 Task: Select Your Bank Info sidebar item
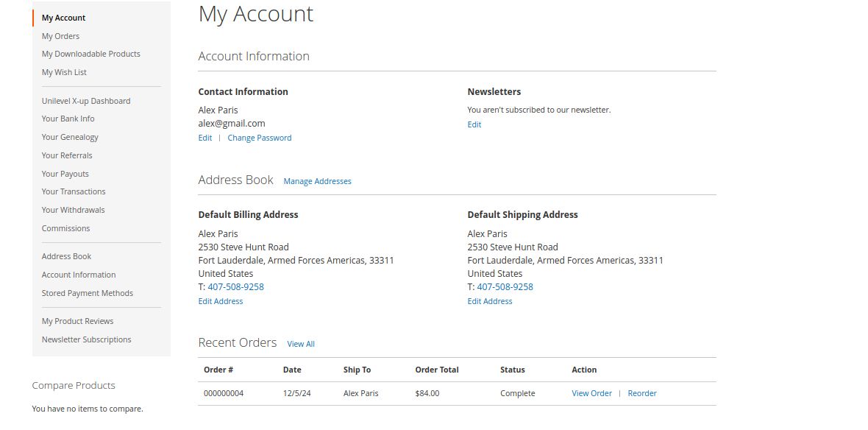point(68,119)
